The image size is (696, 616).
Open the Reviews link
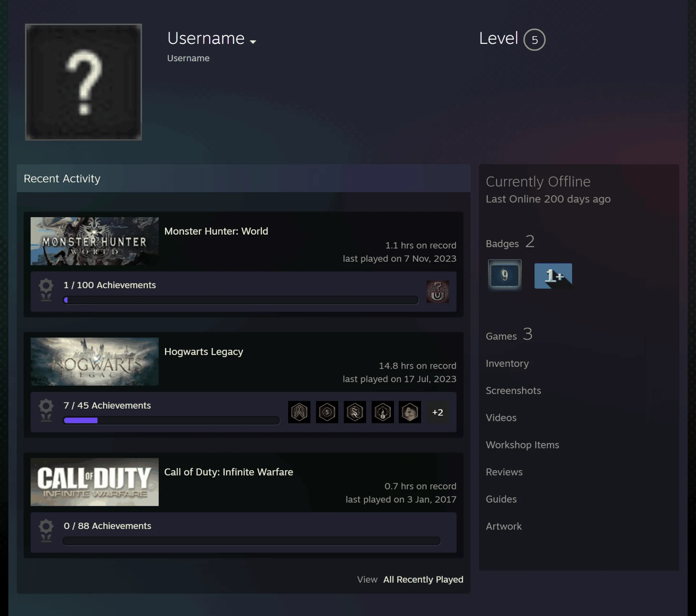point(504,472)
